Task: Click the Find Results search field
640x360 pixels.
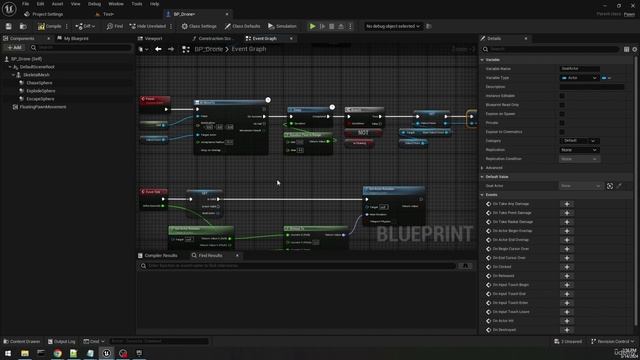Action: 297,266
